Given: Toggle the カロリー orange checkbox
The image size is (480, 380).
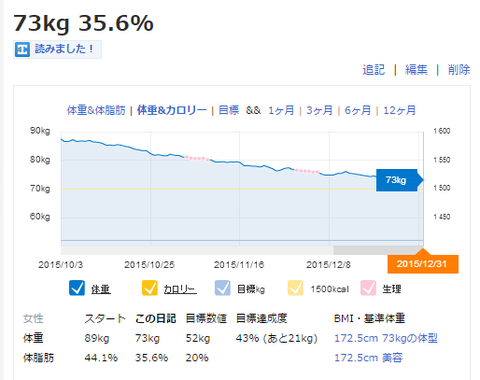Looking at the screenshot, I should click(x=150, y=288).
